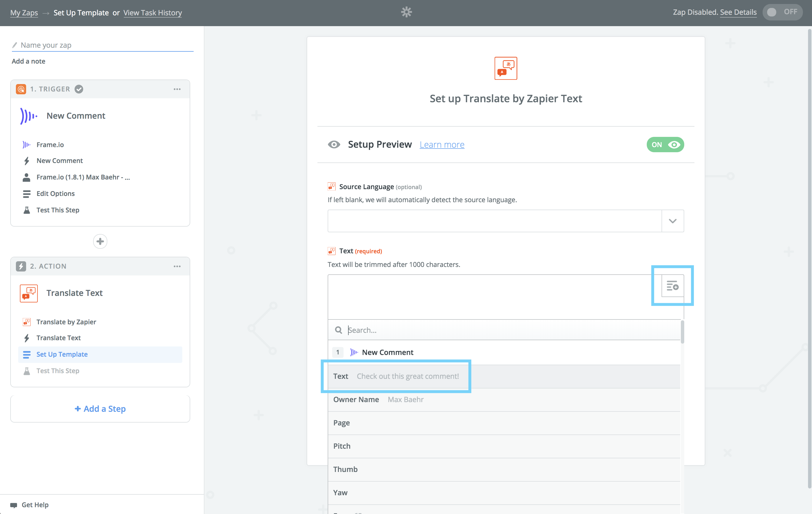Click the Translate by Zapier logo at top
The height and width of the screenshot is (514, 812).
[505, 68]
